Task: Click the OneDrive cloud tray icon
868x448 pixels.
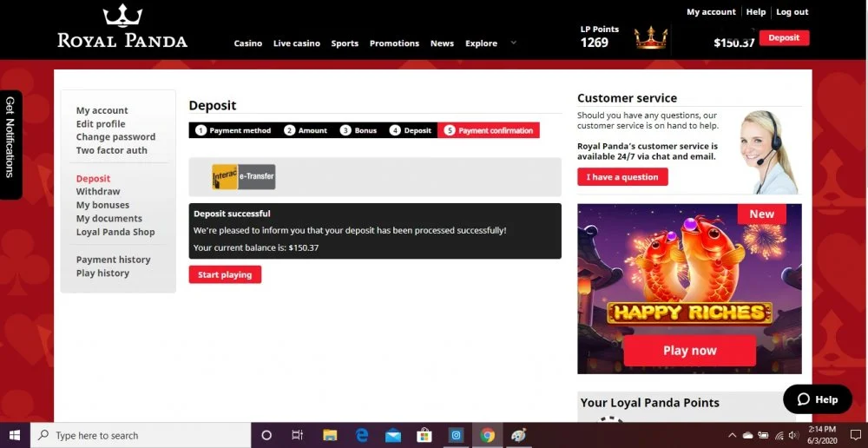Action: (x=748, y=436)
